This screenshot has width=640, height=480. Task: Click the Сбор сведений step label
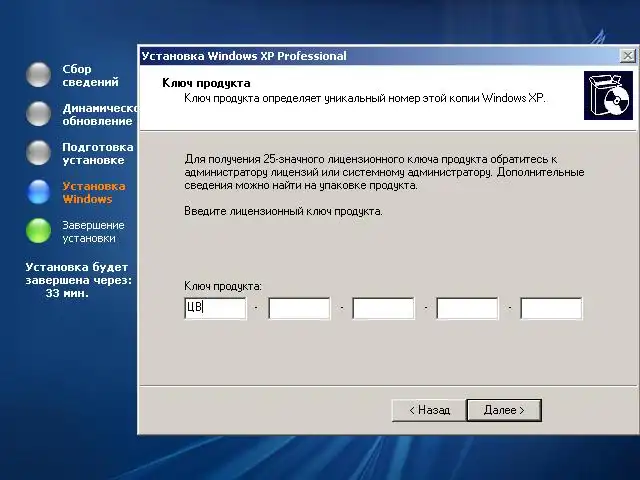90,76
